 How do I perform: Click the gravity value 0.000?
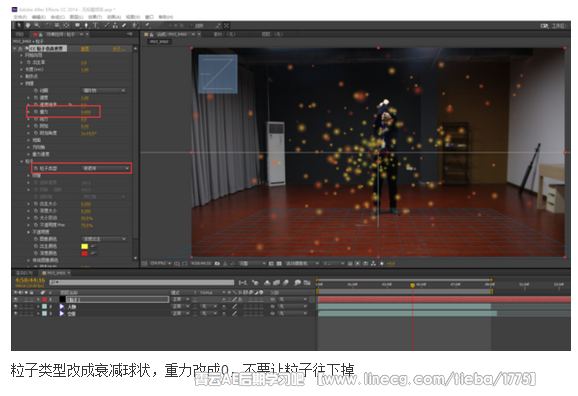[x=86, y=112]
